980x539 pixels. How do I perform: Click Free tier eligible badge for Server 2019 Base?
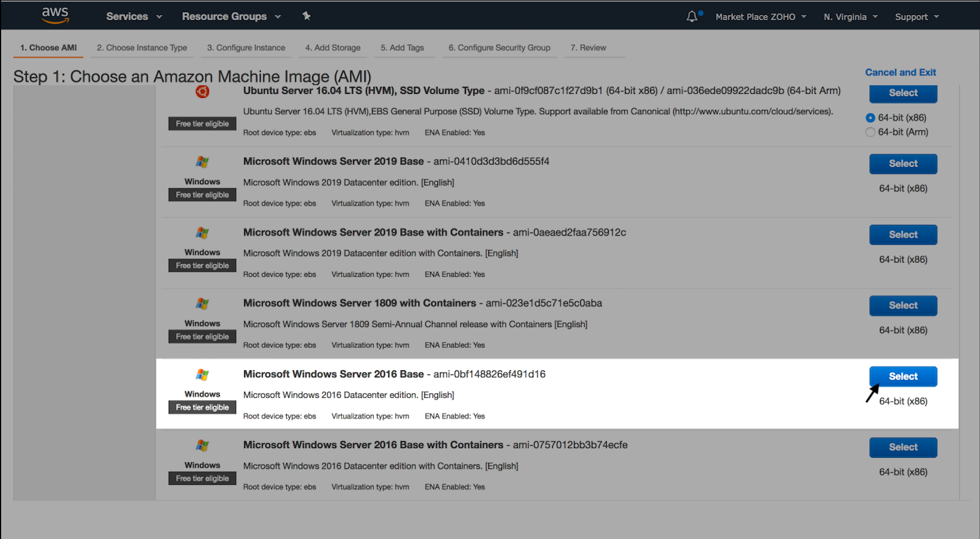pyautogui.click(x=202, y=195)
